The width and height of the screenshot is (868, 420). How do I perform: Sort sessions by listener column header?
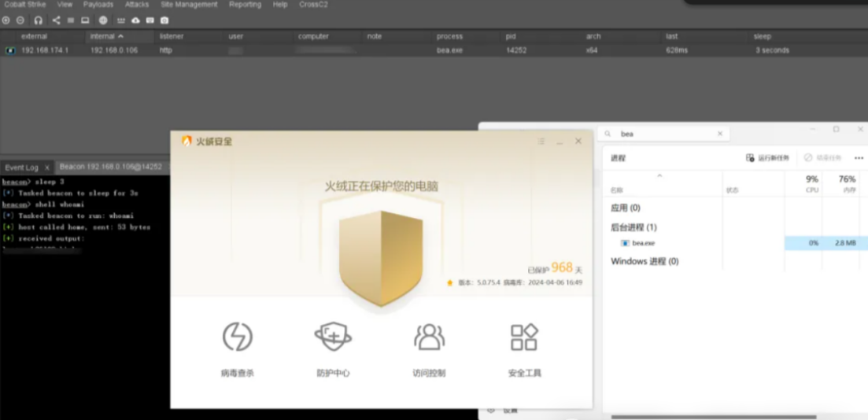pos(171,36)
